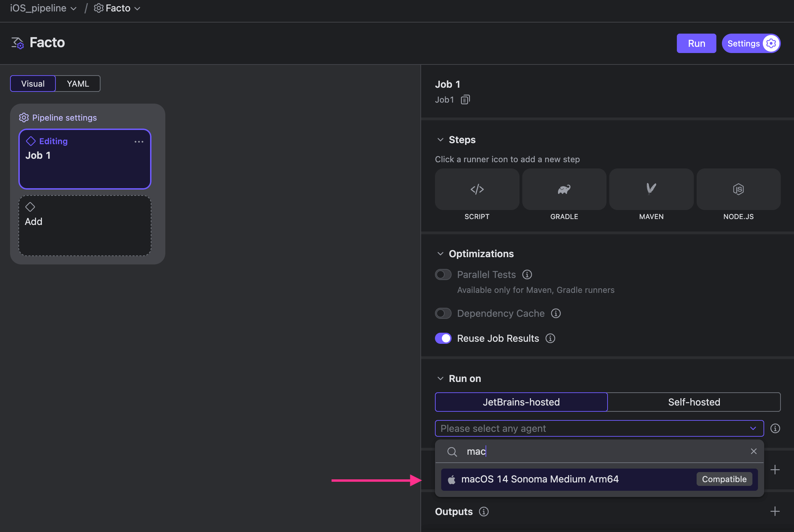The image size is (794, 532).
Task: Copy the Job1 ID
Action: (x=465, y=100)
